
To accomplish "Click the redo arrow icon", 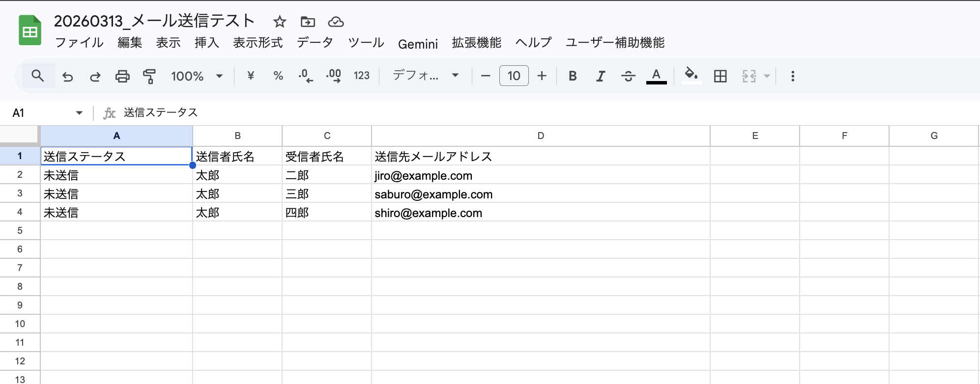I will pyautogui.click(x=95, y=76).
